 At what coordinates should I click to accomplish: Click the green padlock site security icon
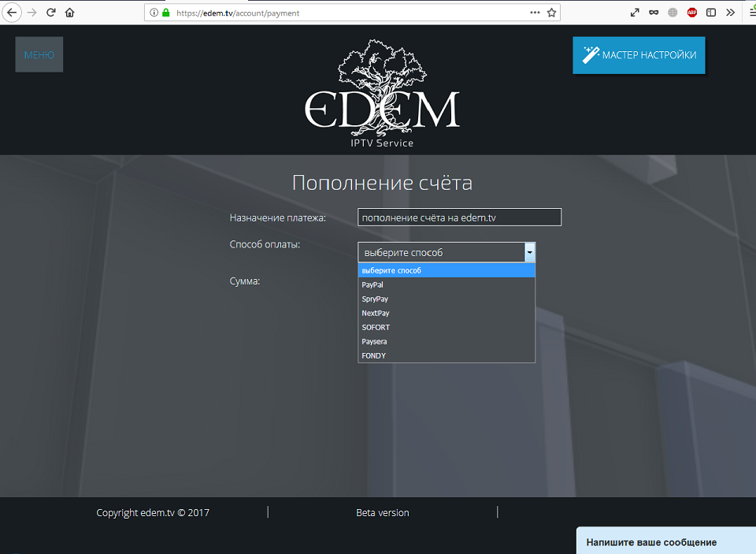coord(165,13)
